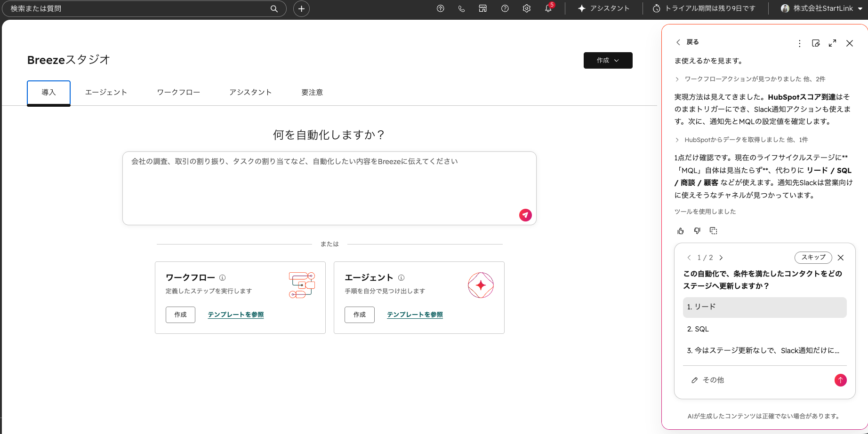Click the agent sparkle illustration

coord(481,285)
